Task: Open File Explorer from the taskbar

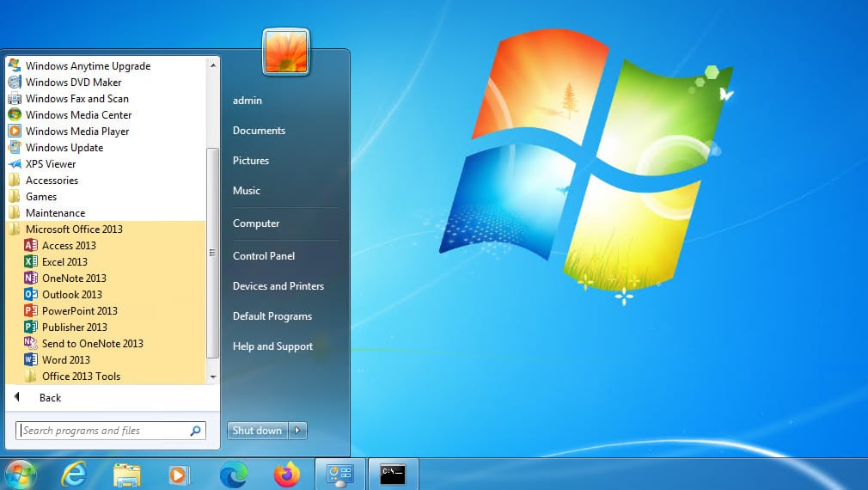Action: (127, 475)
